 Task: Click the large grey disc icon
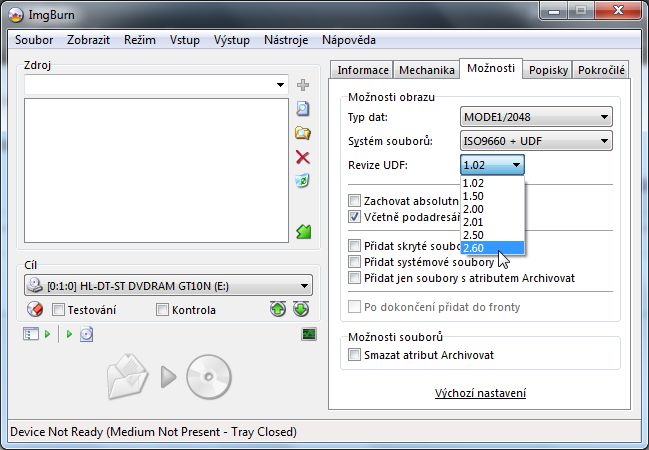pos(209,377)
